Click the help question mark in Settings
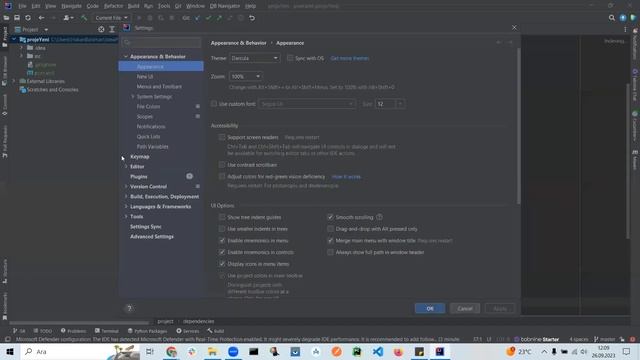The width and height of the screenshot is (640, 360). coord(129,309)
